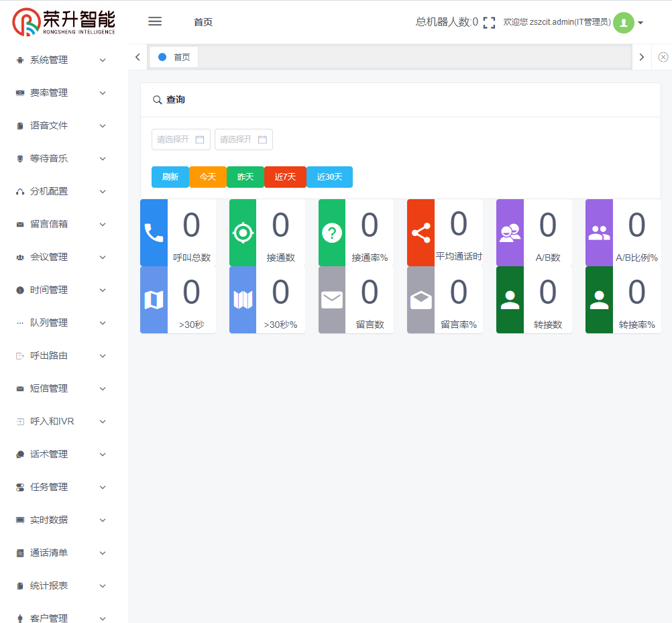Click the 总机器人数:0 text in header
This screenshot has height=623, width=672.
[x=447, y=22]
